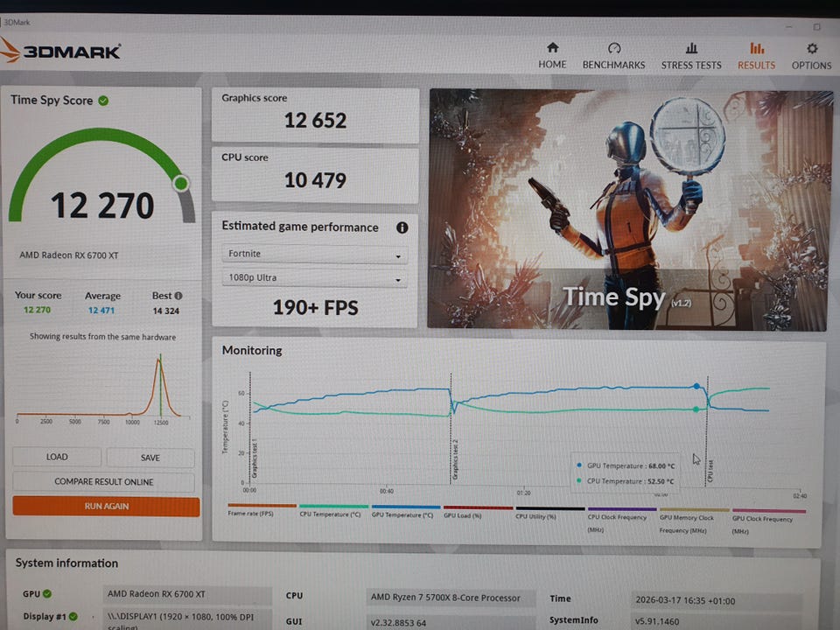Switch to the OPTIONS tab label
Image resolution: width=840 pixels, height=630 pixels.
[812, 66]
